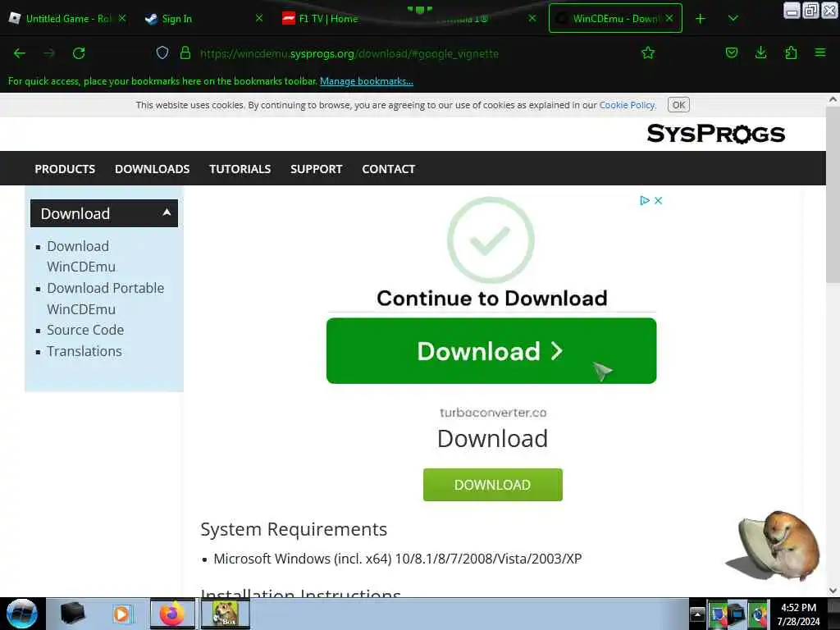Click the SysProgs logo

(715, 134)
